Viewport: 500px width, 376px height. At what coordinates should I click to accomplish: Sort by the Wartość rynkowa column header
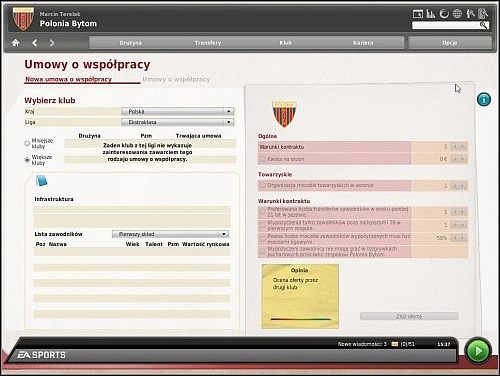[x=205, y=244]
